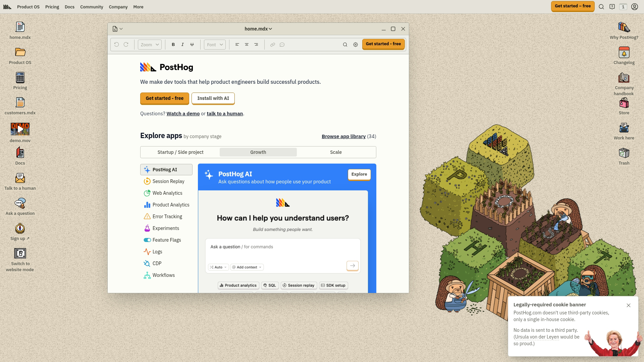Toggle strikethrough formatting in toolbar
644x362 pixels.
tap(192, 45)
